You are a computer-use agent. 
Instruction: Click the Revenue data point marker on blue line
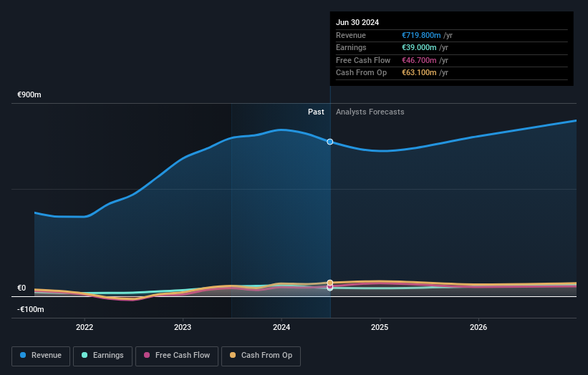coord(330,142)
